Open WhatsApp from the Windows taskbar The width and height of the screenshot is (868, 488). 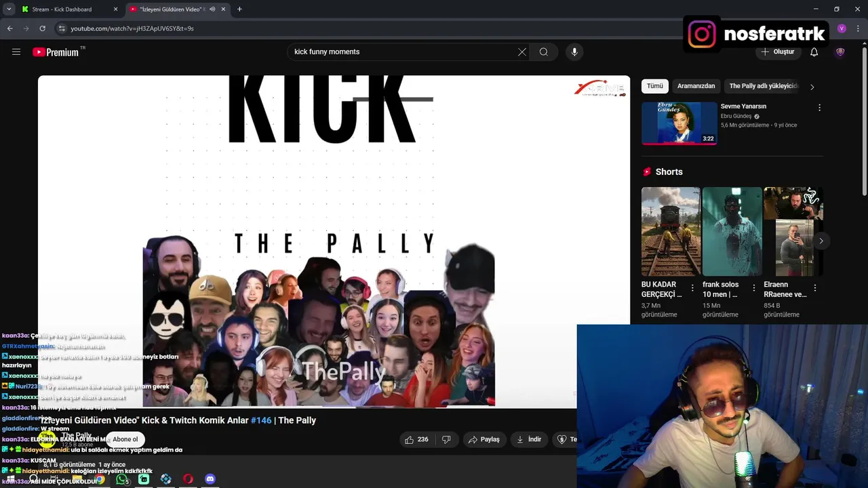pyautogui.click(x=121, y=479)
